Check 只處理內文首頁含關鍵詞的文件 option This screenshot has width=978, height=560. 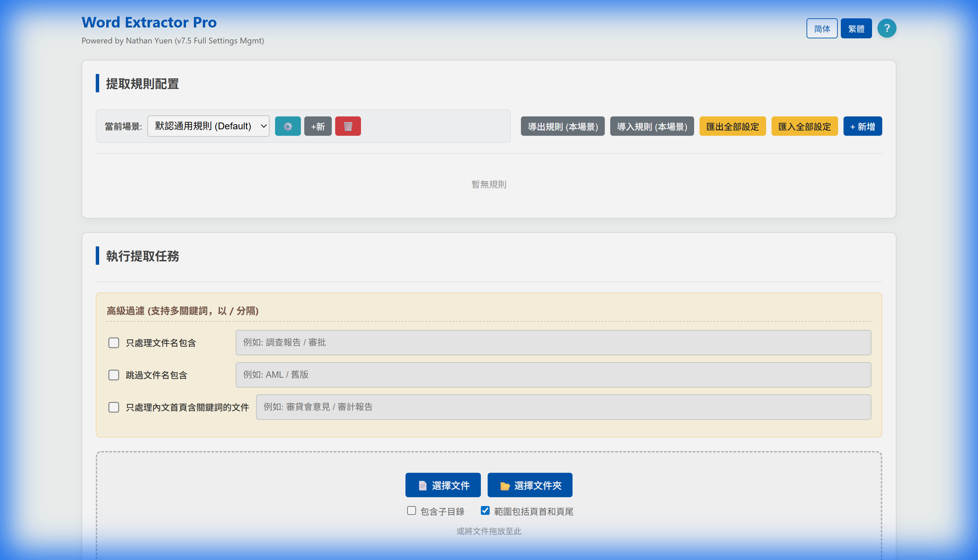point(113,407)
